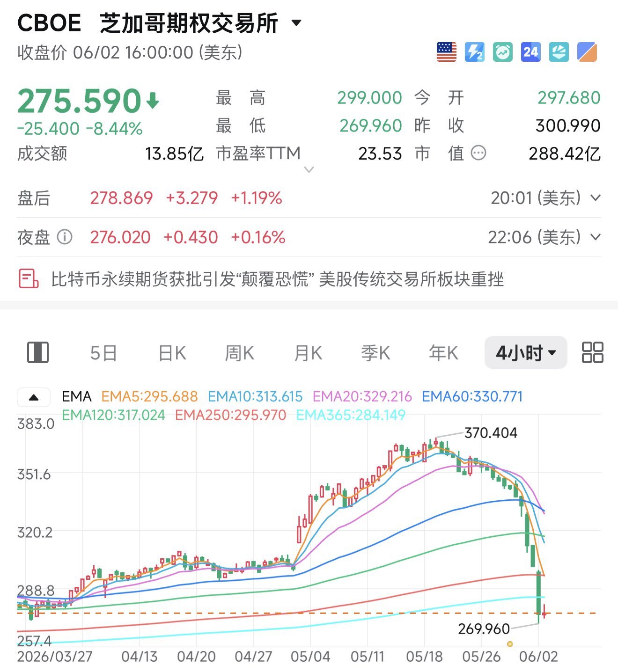Tap the current price 275.590
The image size is (618, 672).
point(79,101)
